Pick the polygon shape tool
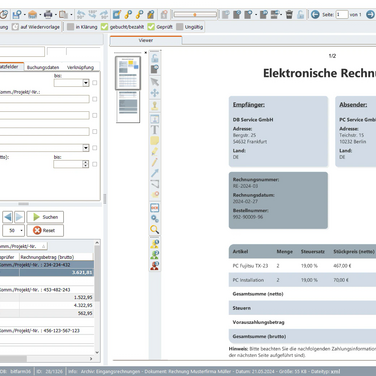376x376 pixels. tap(155, 184)
